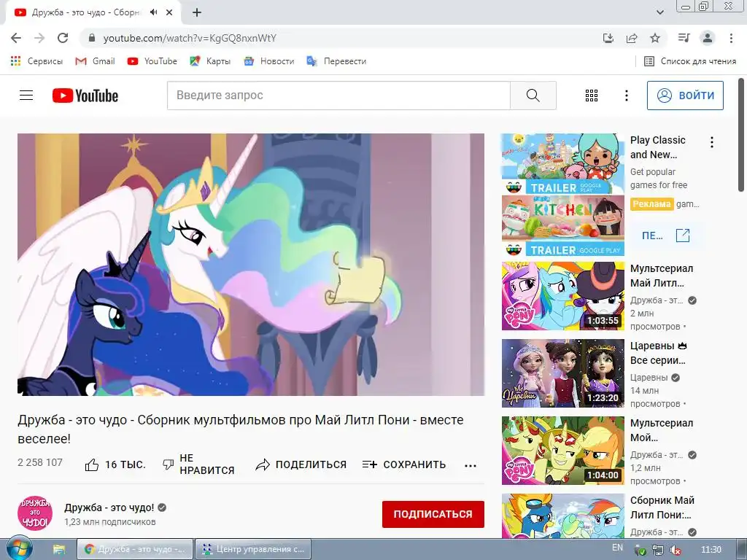This screenshot has height=560, width=747.
Task: Click the EN language indicator
Action: click(617, 548)
